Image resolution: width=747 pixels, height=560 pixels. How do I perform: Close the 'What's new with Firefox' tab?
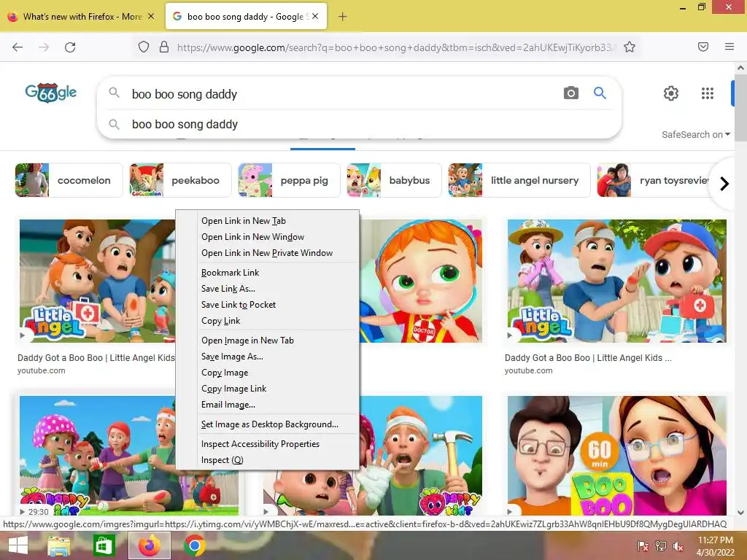(x=151, y=16)
